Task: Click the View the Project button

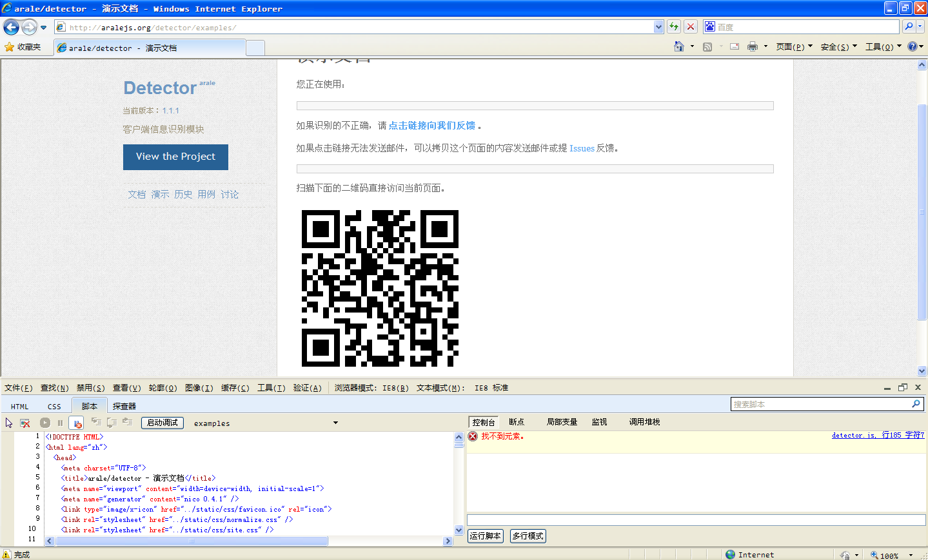Action: pos(175,157)
